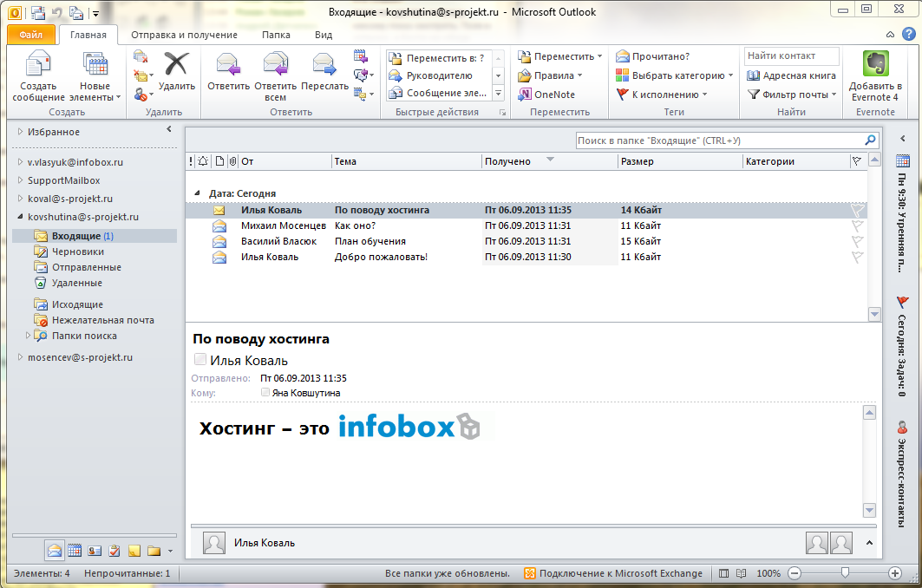Open the Переместить move dropdown
This screenshot has width=922, height=588.
559,56
